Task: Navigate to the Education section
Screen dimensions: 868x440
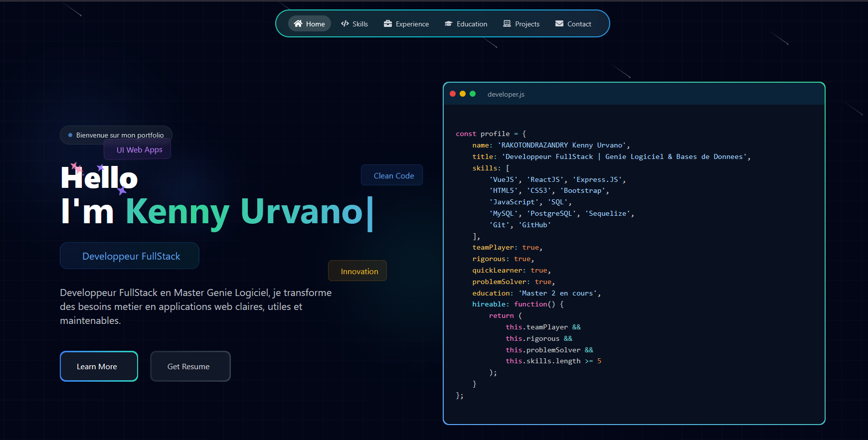Action: 466,23
